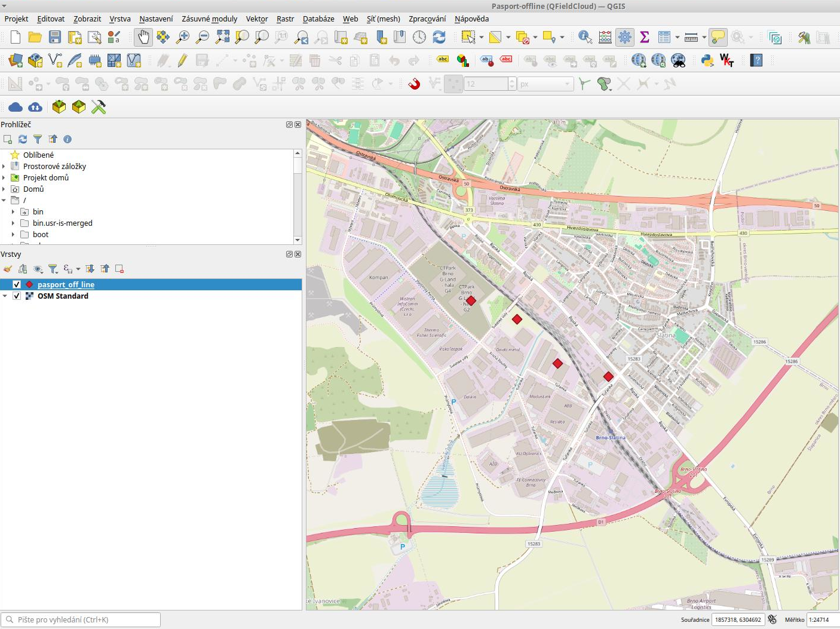Open the Python console
840x629 pixels.
(x=707, y=60)
